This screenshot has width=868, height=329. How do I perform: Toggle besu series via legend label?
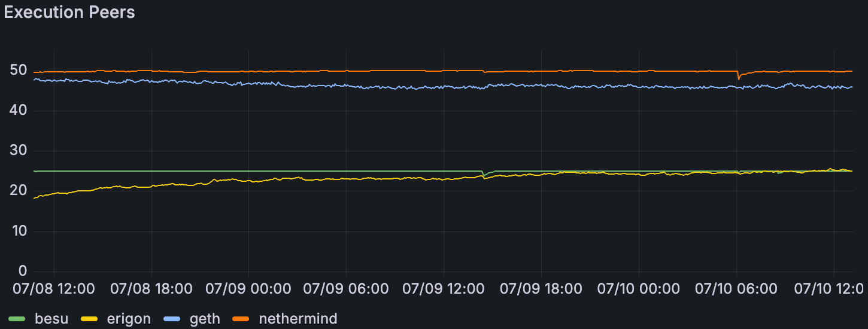tap(51, 319)
